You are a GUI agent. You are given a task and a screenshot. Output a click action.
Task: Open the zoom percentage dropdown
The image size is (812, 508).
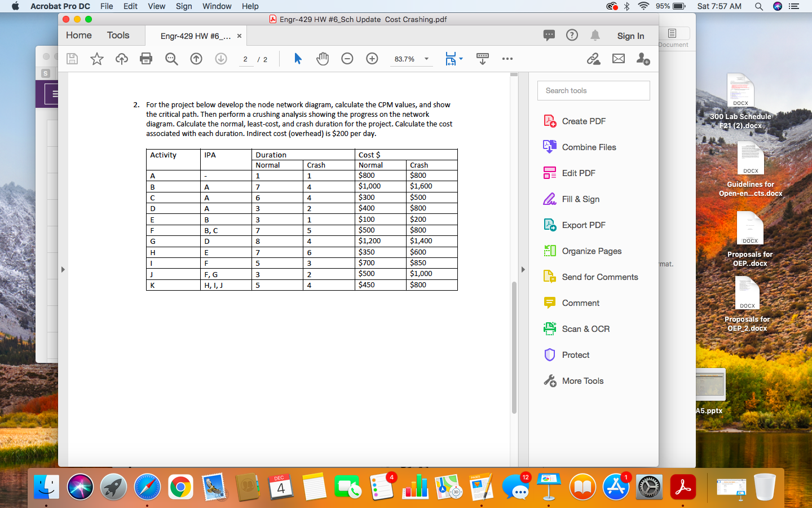[x=426, y=59]
